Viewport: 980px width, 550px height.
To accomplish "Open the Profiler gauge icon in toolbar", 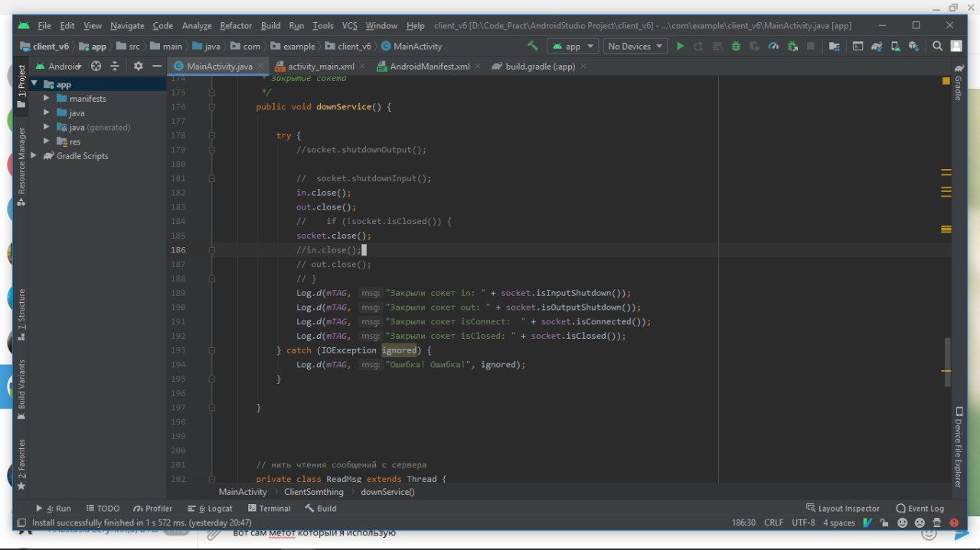I will point(773,46).
